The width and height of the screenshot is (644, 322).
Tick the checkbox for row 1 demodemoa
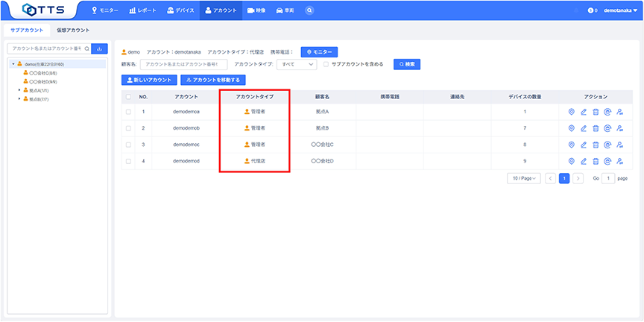click(x=128, y=112)
